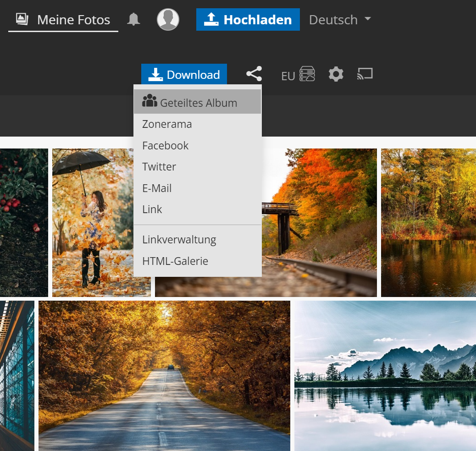Screen dimensions: 476x451
Task: Open settings via the gear icon
Action: click(336, 74)
